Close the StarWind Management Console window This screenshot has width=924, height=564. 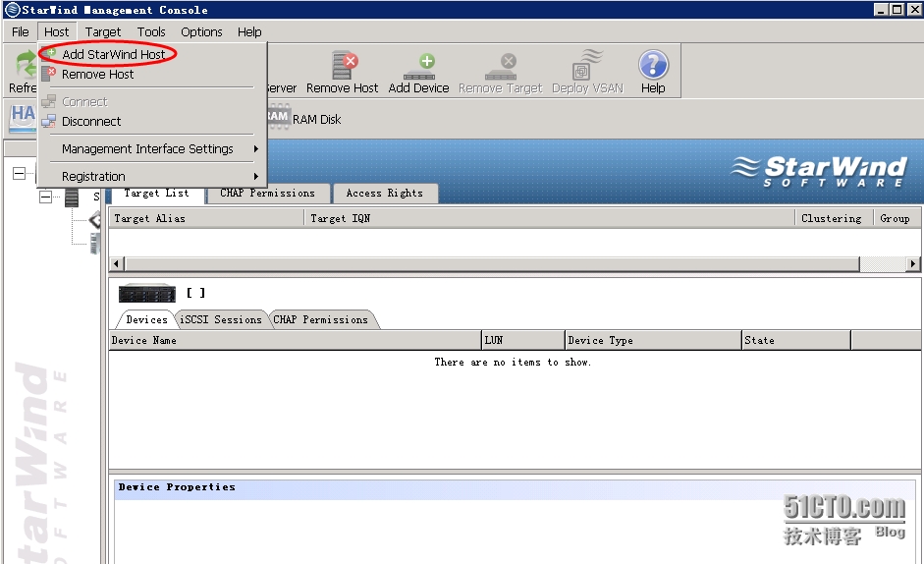coord(914,10)
